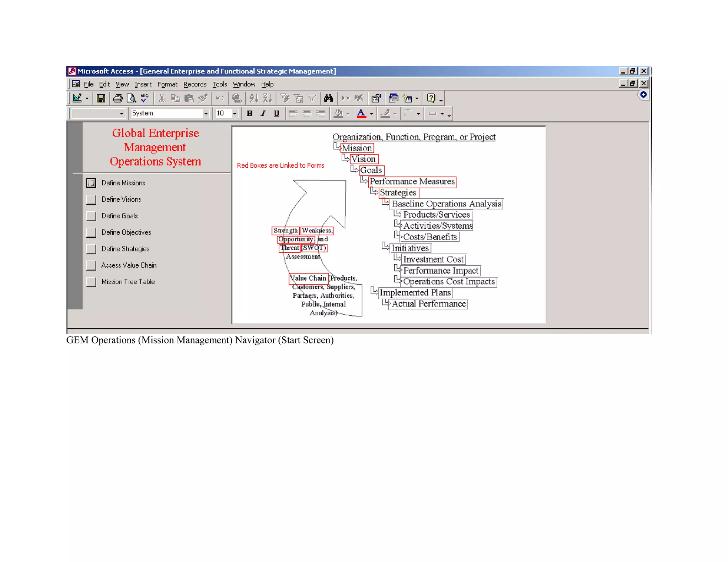Click the Print icon in the toolbar
This screenshot has height=562, width=728.
118,98
